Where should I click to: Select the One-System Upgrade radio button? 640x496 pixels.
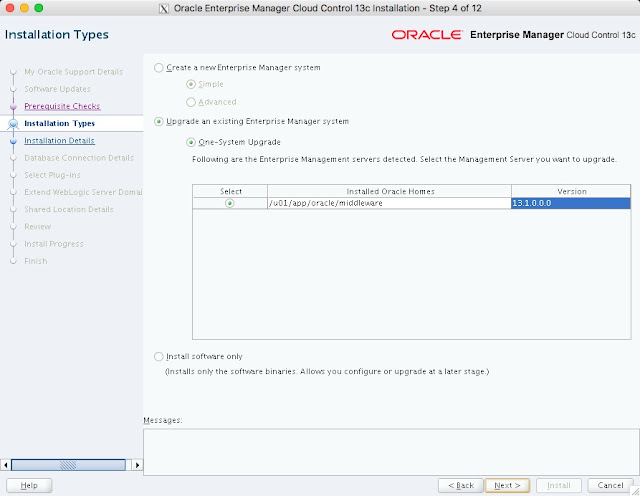[191, 142]
